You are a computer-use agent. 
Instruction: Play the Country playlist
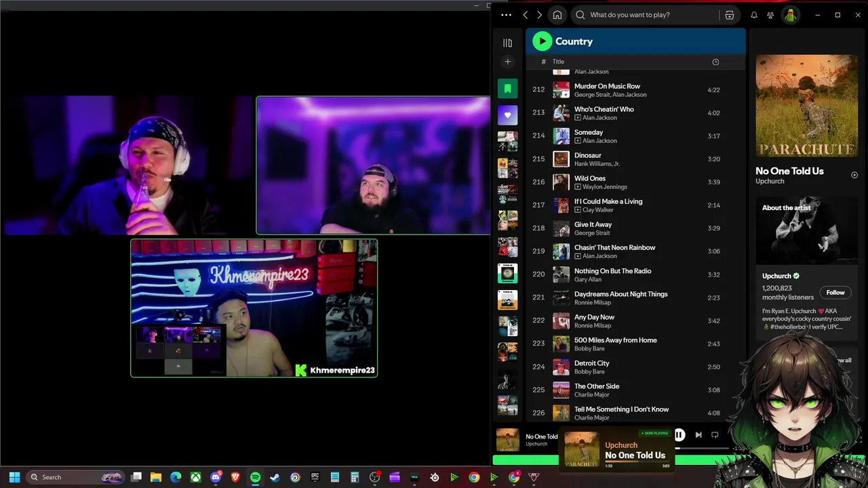[x=542, y=41]
